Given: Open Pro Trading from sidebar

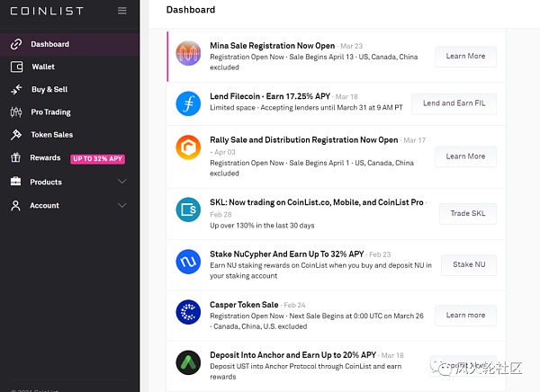Looking at the screenshot, I should 50,112.
